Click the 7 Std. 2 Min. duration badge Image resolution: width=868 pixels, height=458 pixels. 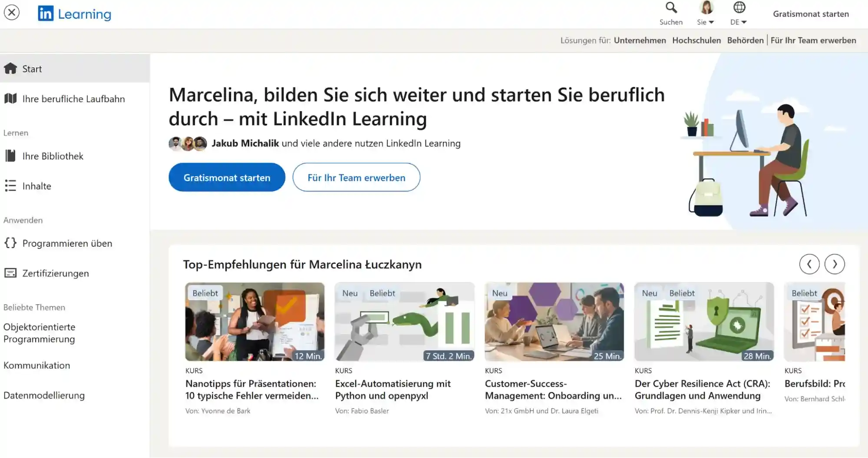[x=449, y=356]
